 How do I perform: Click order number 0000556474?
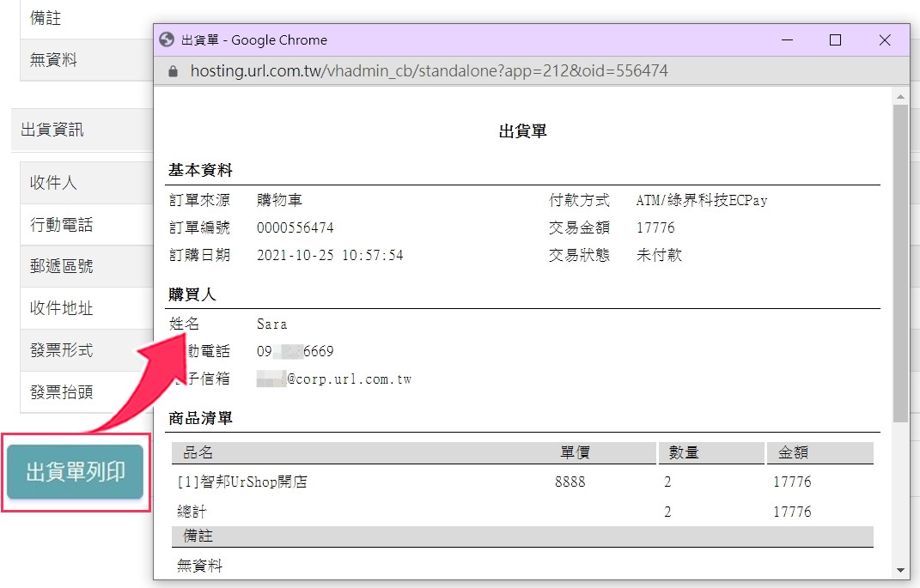(x=295, y=227)
